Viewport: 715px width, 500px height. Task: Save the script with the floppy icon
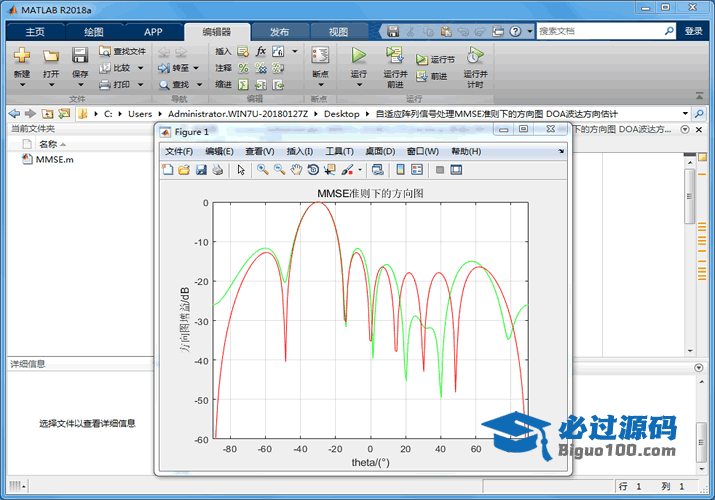point(80,56)
